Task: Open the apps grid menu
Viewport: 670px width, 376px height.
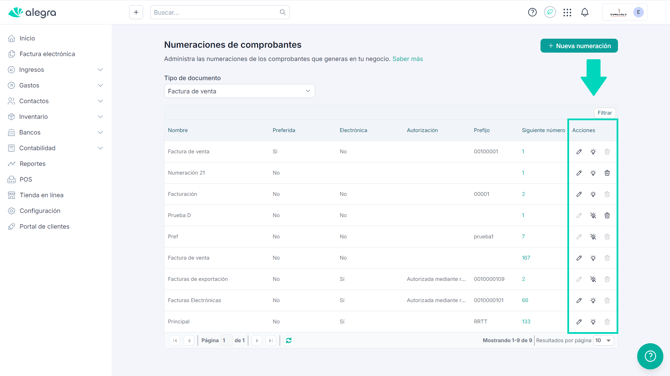Action: (567, 12)
